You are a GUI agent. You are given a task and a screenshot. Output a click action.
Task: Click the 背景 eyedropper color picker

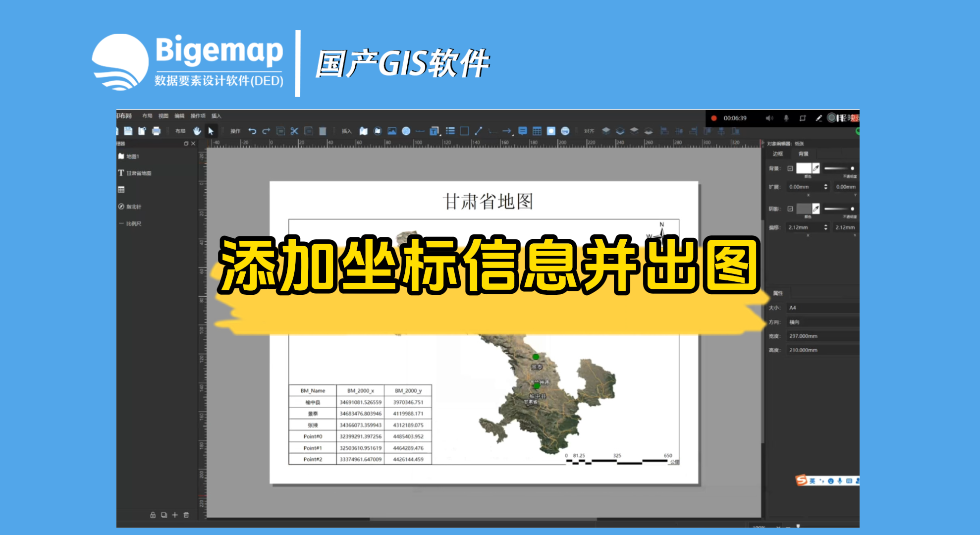[x=817, y=168]
